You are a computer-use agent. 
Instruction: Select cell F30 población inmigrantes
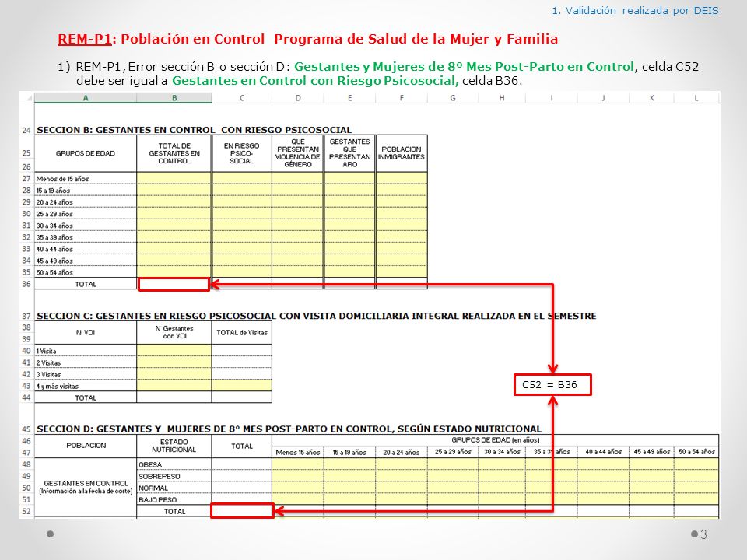tap(402, 214)
